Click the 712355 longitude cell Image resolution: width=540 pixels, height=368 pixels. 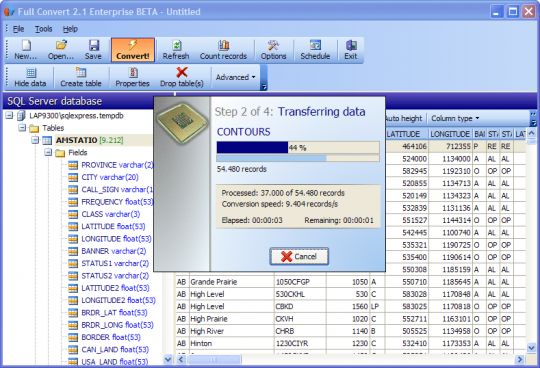(450, 146)
